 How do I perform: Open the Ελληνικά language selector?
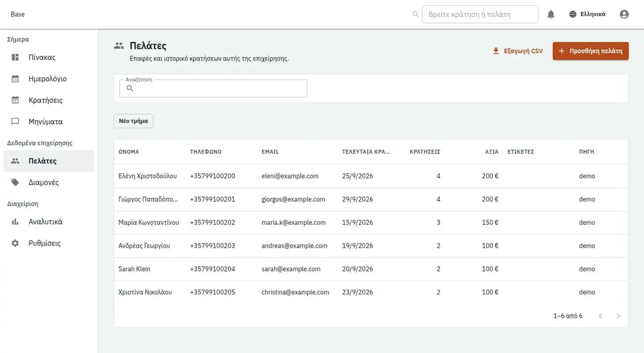tap(587, 14)
